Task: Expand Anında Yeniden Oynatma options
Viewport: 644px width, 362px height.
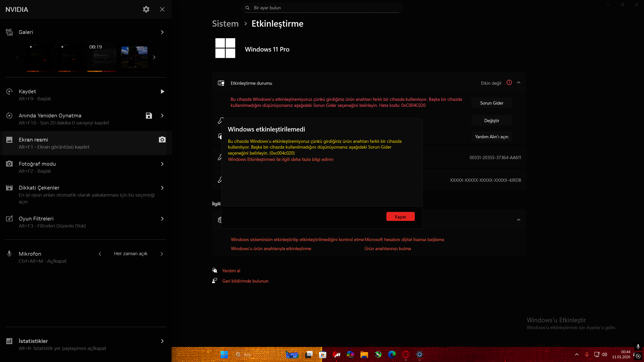Action: point(162,116)
